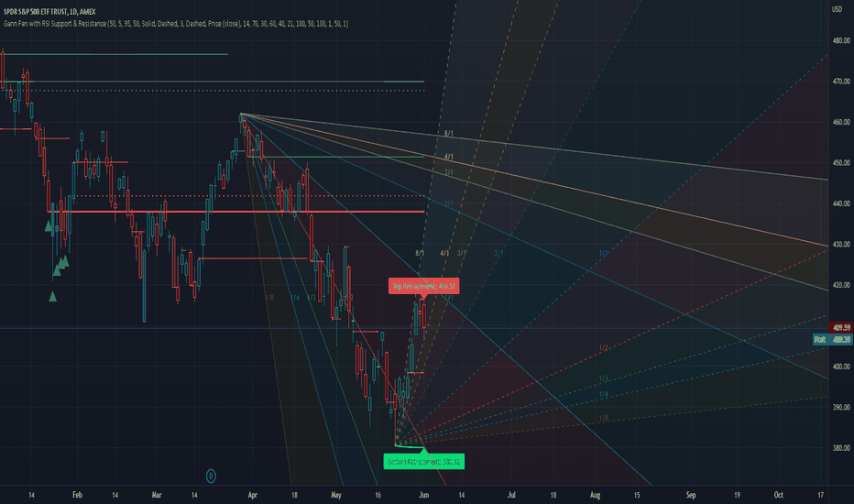854x504 pixels.
Task: Open the Gann Fan with RSI indicator legend
Action: (x=176, y=24)
